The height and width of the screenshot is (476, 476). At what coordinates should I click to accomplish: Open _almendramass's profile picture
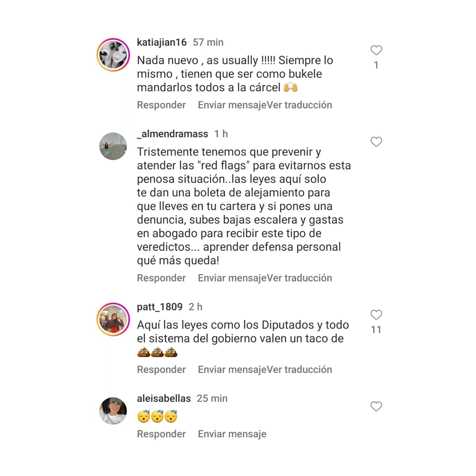point(113,146)
